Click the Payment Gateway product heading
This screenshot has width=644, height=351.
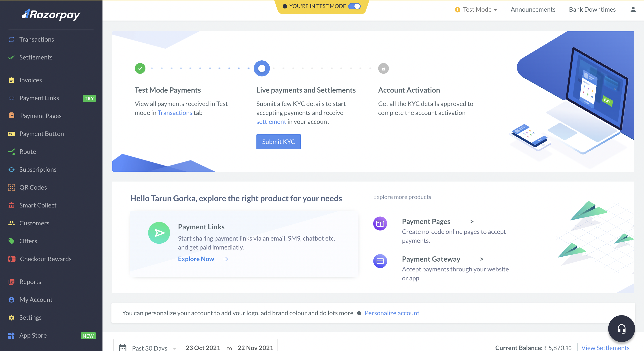[431, 259]
